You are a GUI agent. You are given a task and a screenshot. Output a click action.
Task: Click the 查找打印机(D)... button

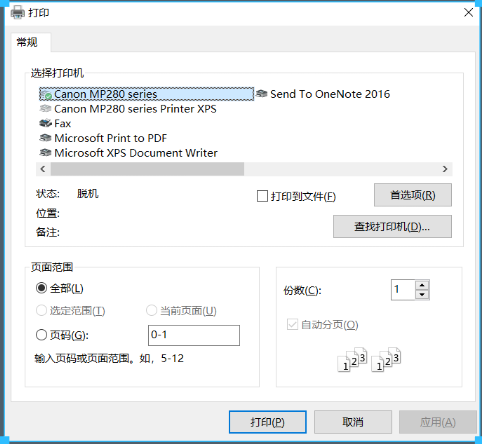392,227
